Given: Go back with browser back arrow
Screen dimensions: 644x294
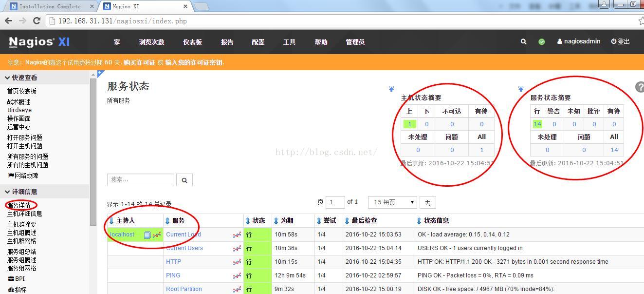Looking at the screenshot, I should [x=8, y=20].
